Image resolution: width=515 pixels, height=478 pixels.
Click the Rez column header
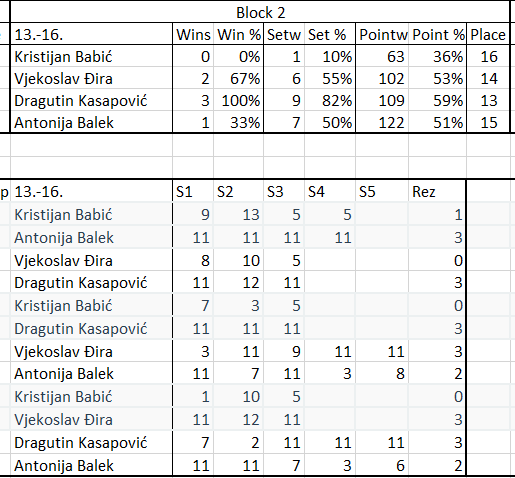tap(437, 192)
